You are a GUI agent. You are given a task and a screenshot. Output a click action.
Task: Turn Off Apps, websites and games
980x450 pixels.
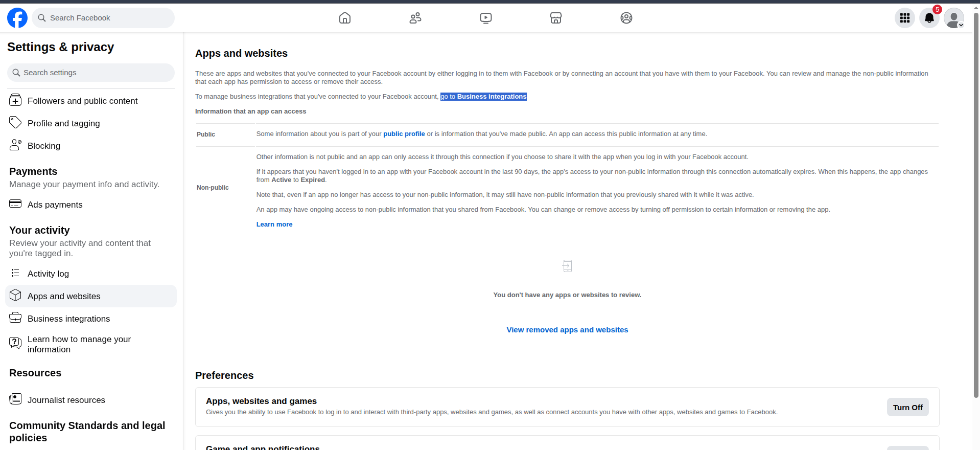[908, 408]
